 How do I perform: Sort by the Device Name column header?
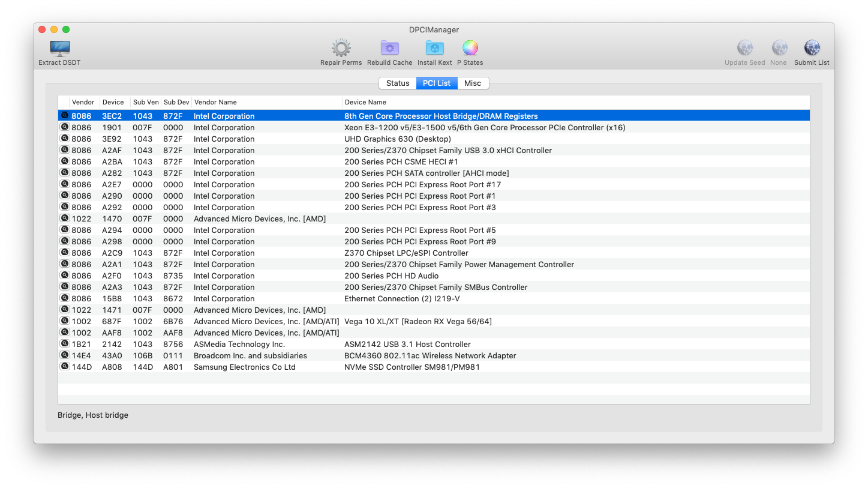coord(365,102)
